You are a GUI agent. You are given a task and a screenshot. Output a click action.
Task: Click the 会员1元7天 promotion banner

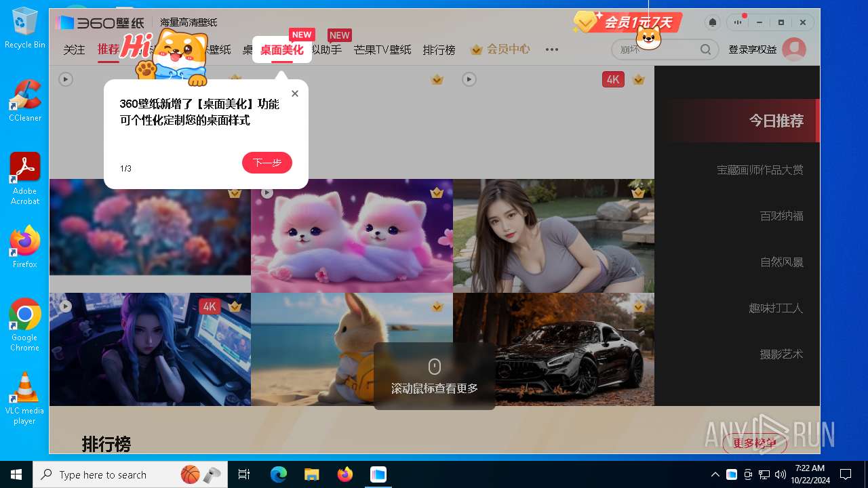pos(627,22)
